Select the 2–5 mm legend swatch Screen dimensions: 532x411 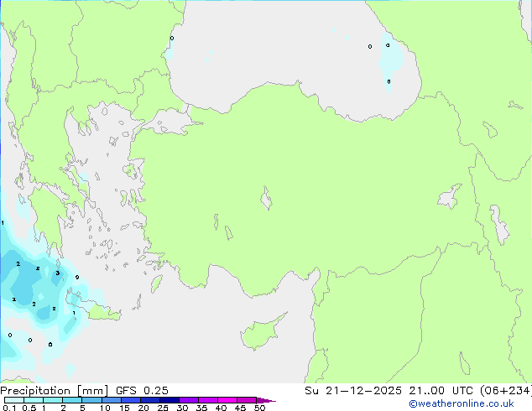[72, 400]
